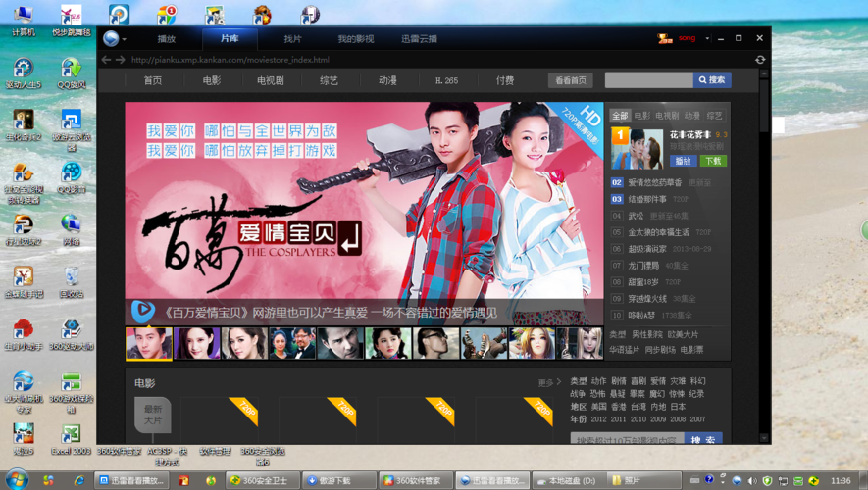Image resolution: width=868 pixels, height=490 pixels.
Task: Click 更多 in the 电影 section
Action: (548, 382)
